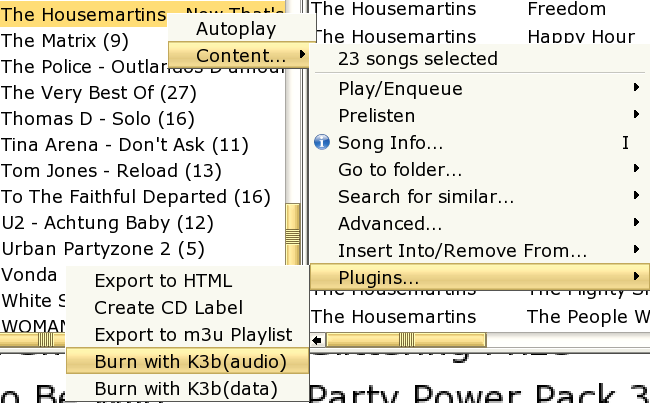The image size is (650, 403).
Task: Choose Export to m3u Playlist
Action: 193,334
